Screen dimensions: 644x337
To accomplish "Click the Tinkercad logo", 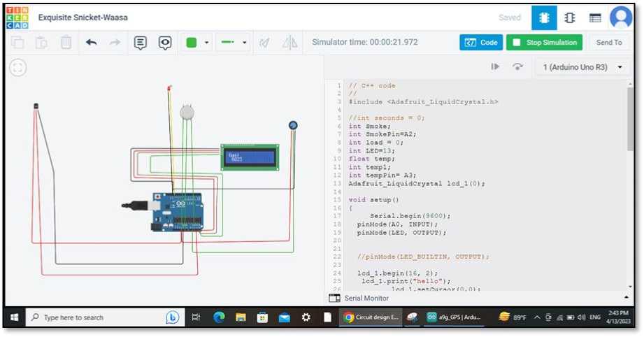I will click(17, 17).
